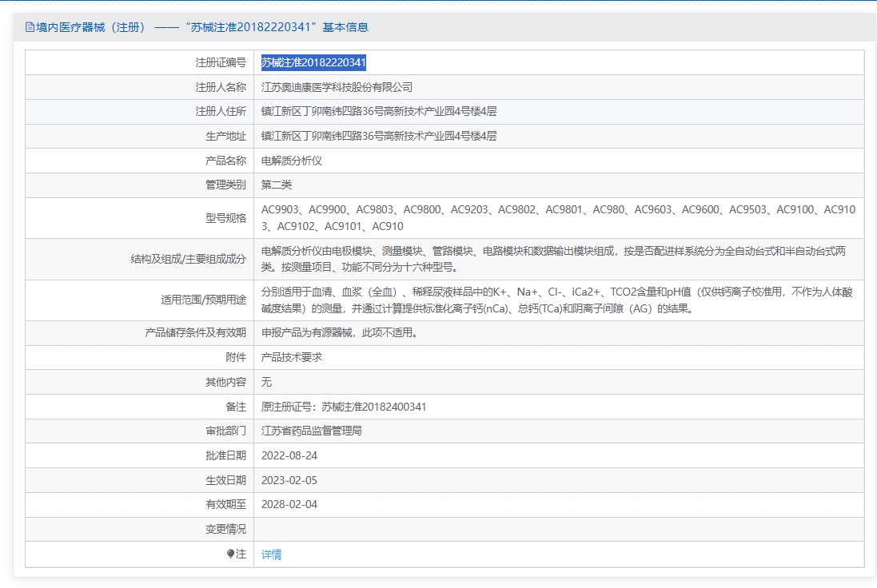The height and width of the screenshot is (588, 877).
Task: Click the value 无 in 其他内容 row
Action: pyautogui.click(x=266, y=382)
